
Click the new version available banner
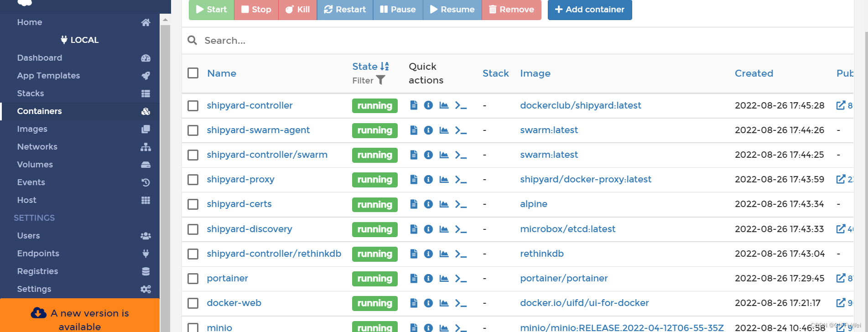pos(80,316)
